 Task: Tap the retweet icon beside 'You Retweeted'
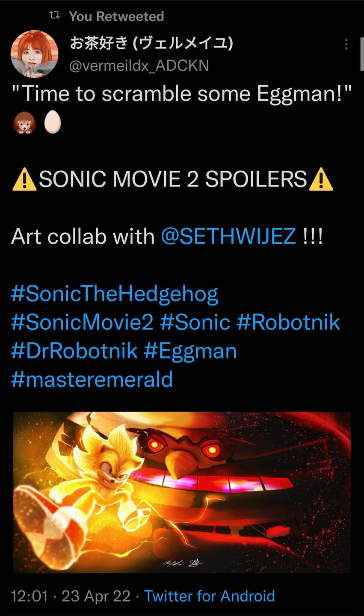click(x=54, y=16)
